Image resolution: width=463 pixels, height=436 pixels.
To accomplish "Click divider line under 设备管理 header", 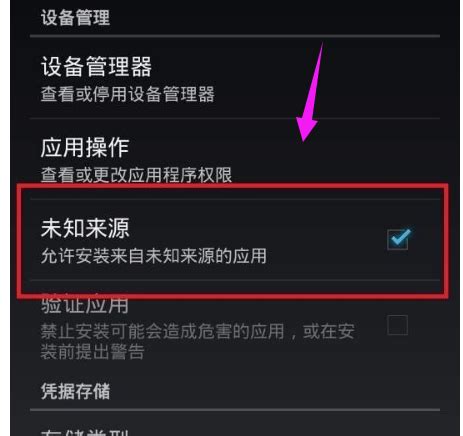I will 235,36.
